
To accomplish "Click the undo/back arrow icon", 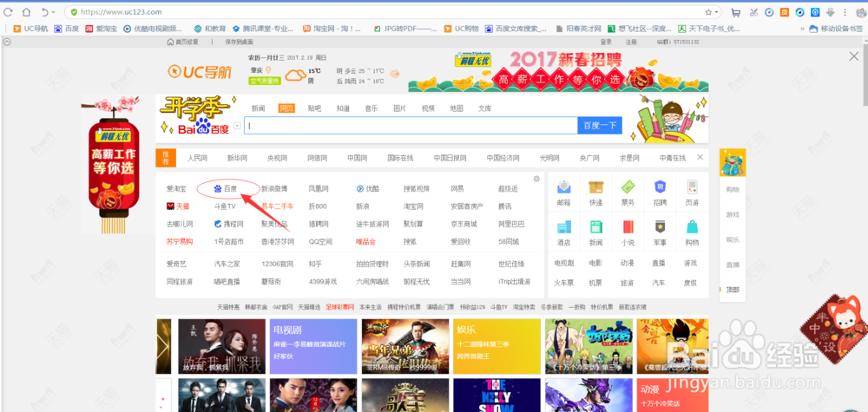I will pyautogui.click(x=44, y=12).
